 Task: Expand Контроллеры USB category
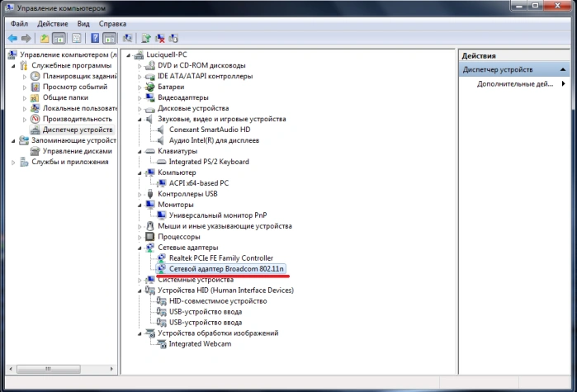click(140, 194)
